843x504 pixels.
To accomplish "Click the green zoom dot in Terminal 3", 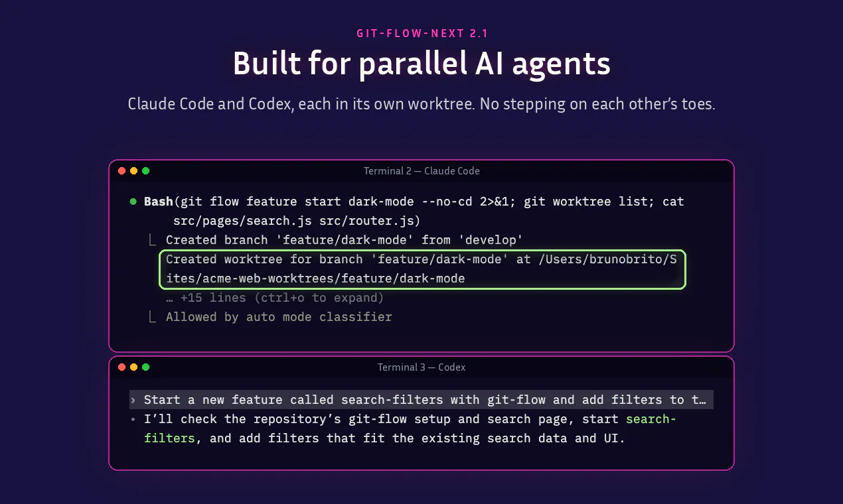I will point(146,367).
